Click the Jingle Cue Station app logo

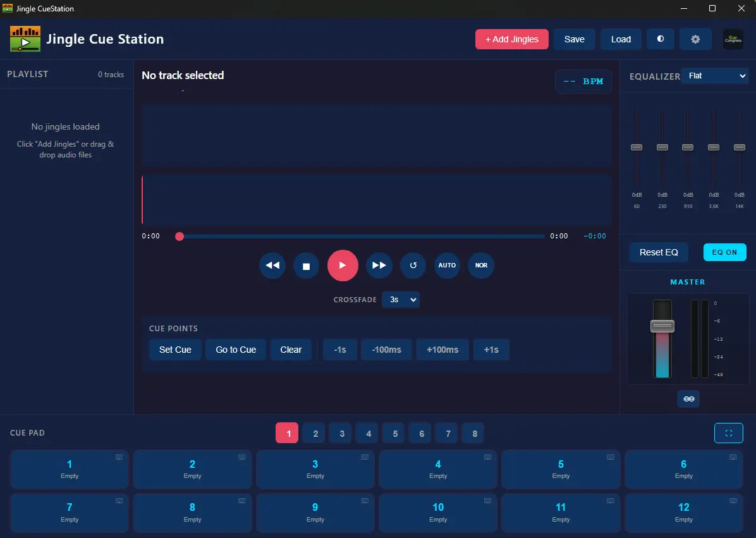25,39
